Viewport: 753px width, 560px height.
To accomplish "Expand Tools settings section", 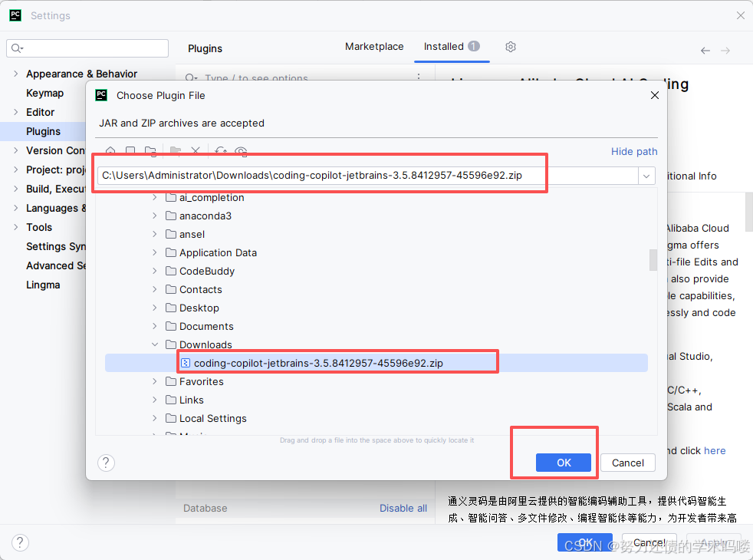I will click(16, 227).
